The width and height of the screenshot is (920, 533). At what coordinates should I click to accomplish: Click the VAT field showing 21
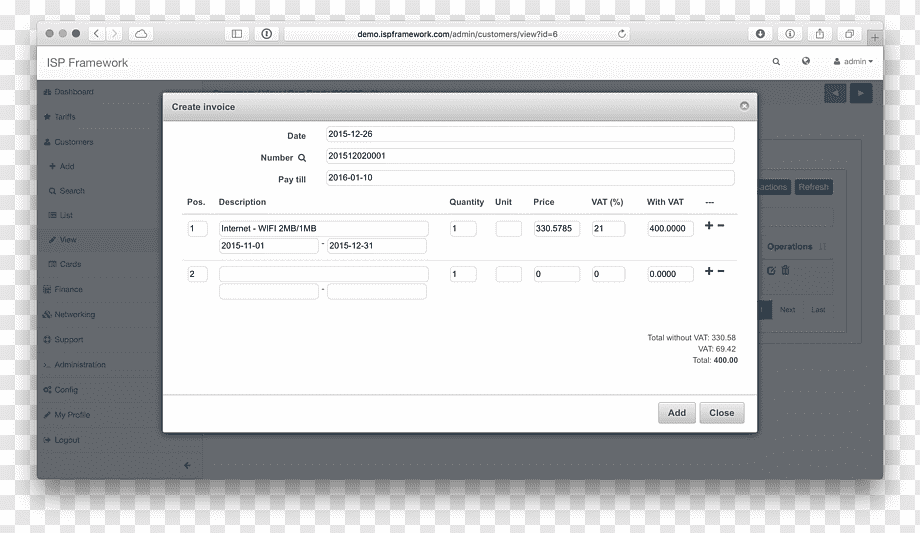(x=608, y=228)
